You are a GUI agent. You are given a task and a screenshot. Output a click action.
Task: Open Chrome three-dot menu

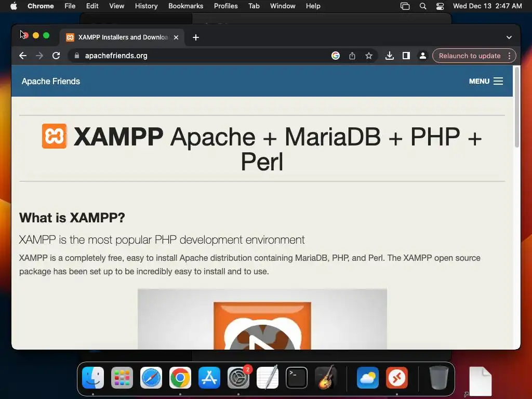(509, 56)
